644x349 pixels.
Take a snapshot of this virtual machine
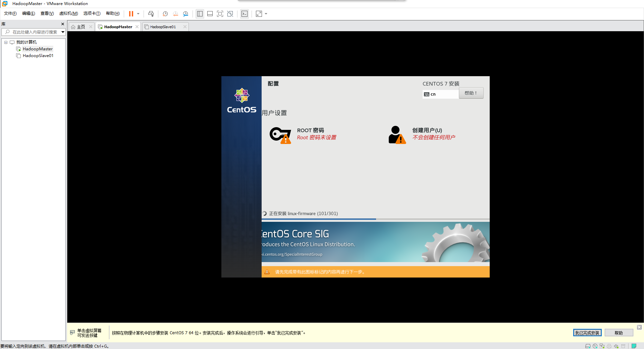click(165, 14)
